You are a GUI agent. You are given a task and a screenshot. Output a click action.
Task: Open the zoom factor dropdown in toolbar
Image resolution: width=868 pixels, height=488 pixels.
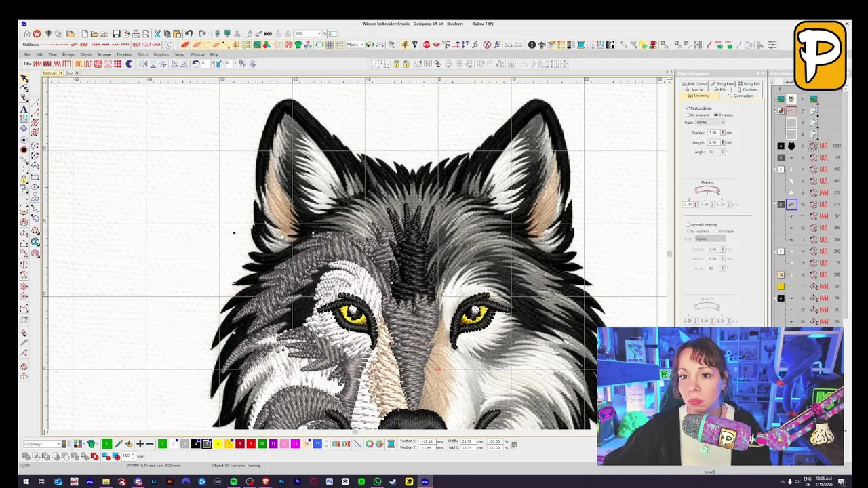320,33
